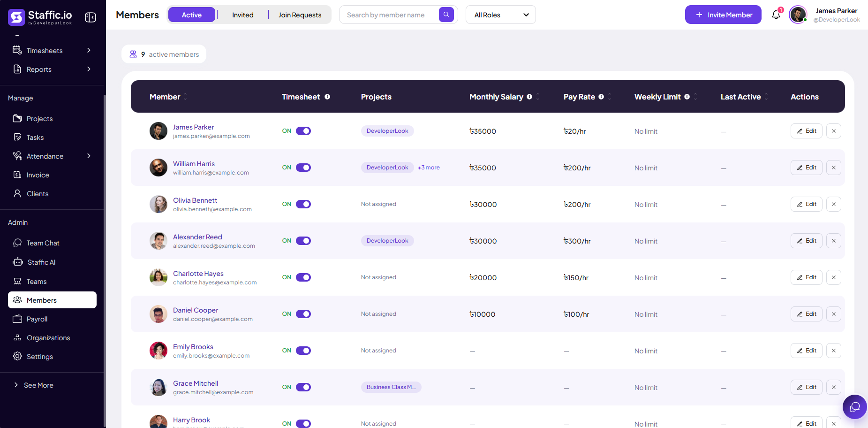Remove James Parker with the X button
Viewport: 868px width, 428px height.
tap(834, 131)
